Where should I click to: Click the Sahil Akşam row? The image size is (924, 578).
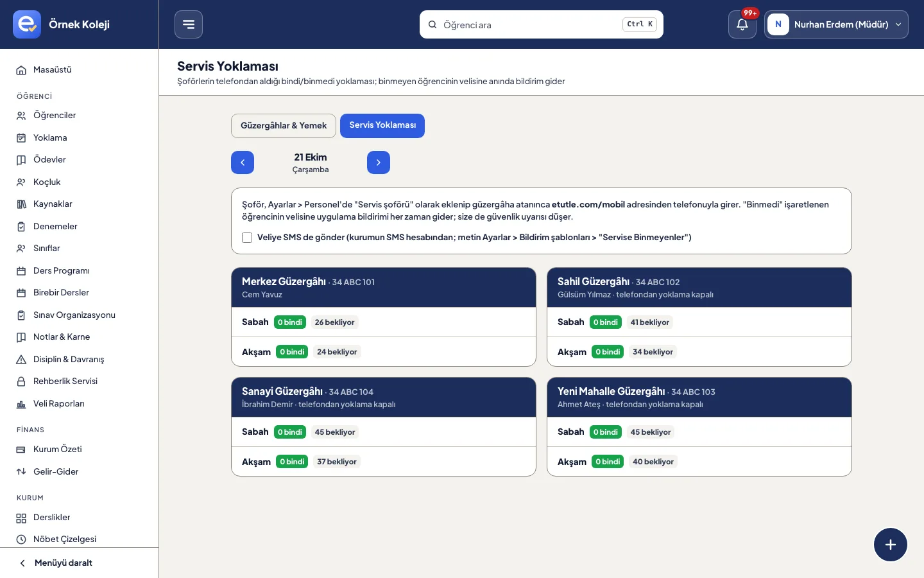click(699, 352)
